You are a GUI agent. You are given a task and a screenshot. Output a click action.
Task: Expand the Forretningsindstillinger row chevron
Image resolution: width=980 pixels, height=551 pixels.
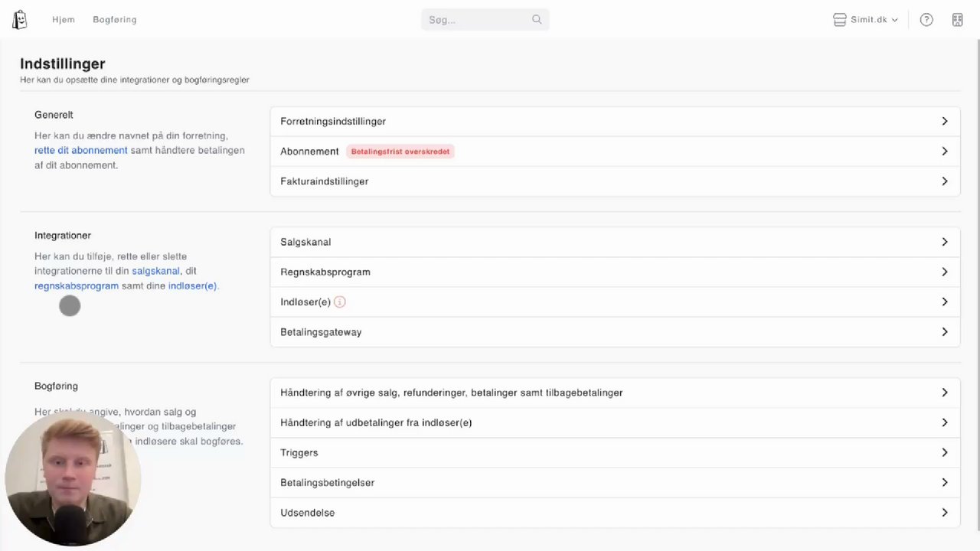(944, 122)
